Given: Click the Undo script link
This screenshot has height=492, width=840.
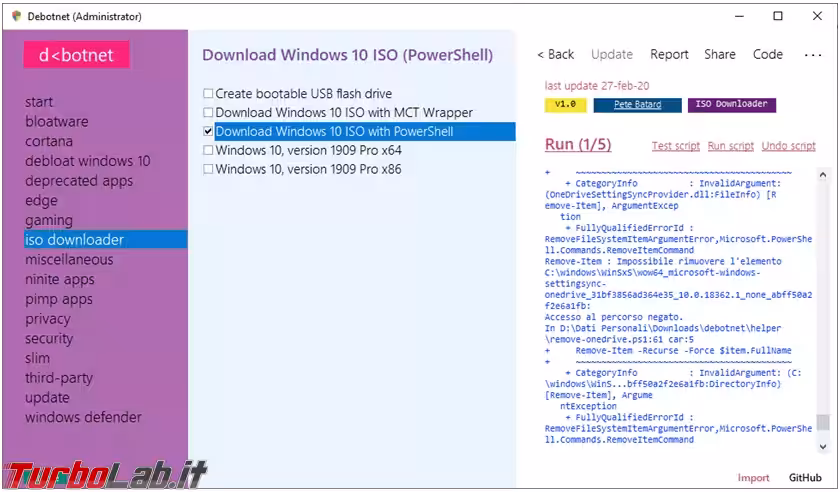Looking at the screenshot, I should click(788, 146).
